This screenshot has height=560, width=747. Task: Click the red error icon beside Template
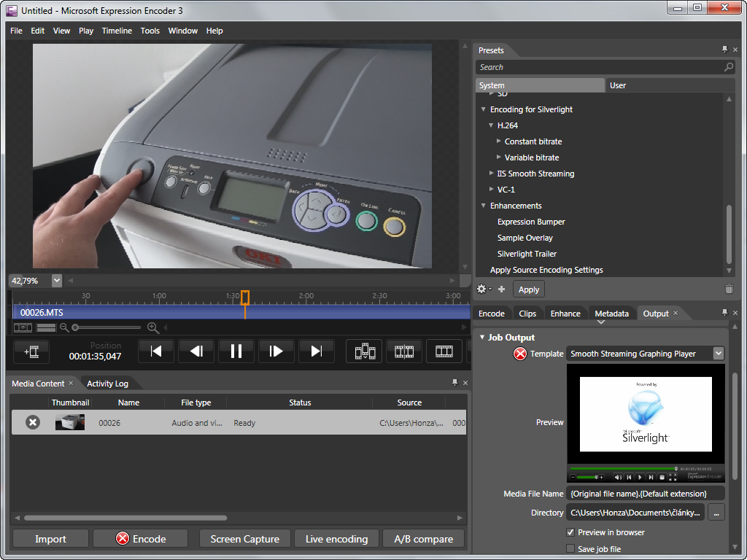[519, 354]
